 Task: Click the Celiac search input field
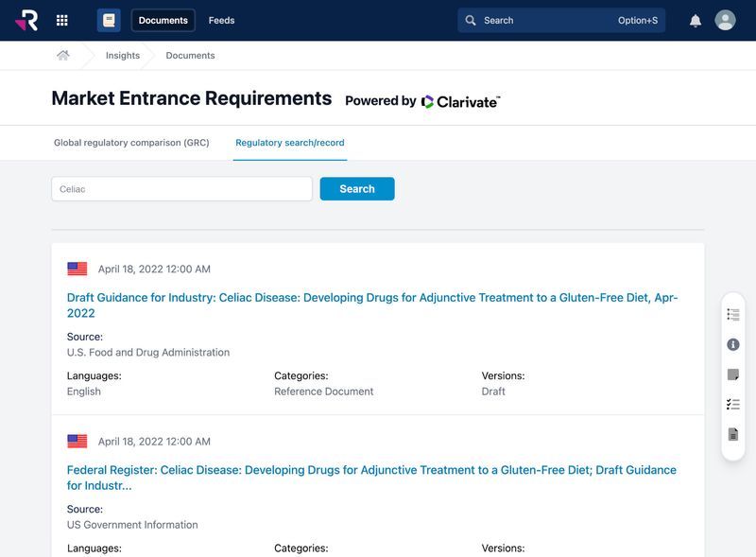181,188
